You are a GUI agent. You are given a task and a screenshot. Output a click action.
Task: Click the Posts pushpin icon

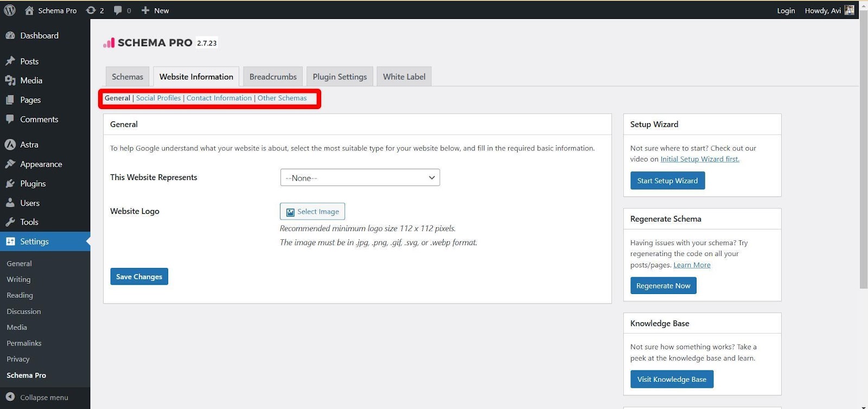coord(10,61)
